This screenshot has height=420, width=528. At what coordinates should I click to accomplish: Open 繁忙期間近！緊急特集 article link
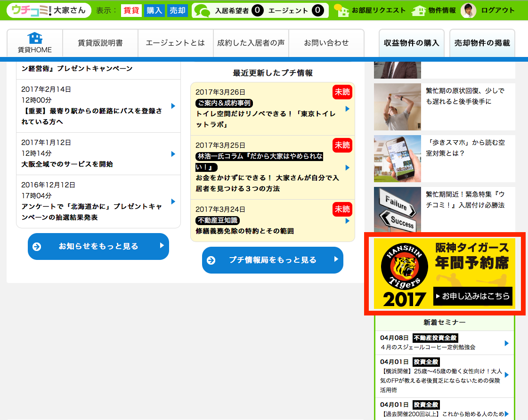coord(465,200)
